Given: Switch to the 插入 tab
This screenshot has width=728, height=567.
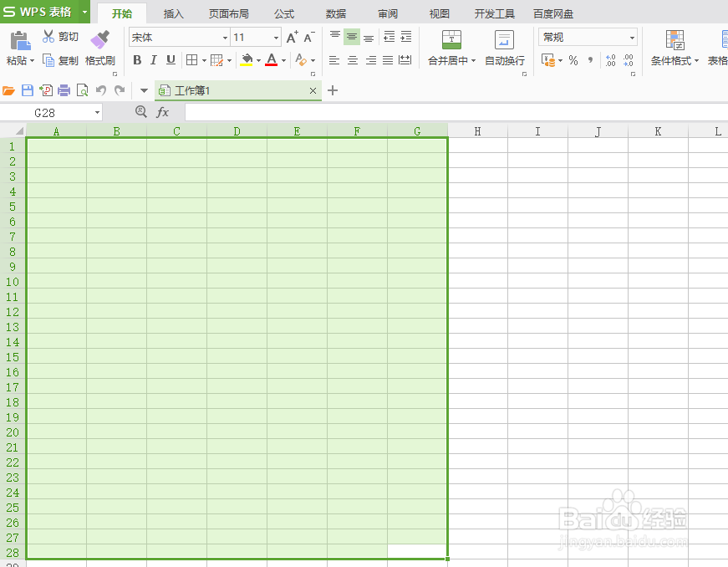Looking at the screenshot, I should [x=174, y=14].
